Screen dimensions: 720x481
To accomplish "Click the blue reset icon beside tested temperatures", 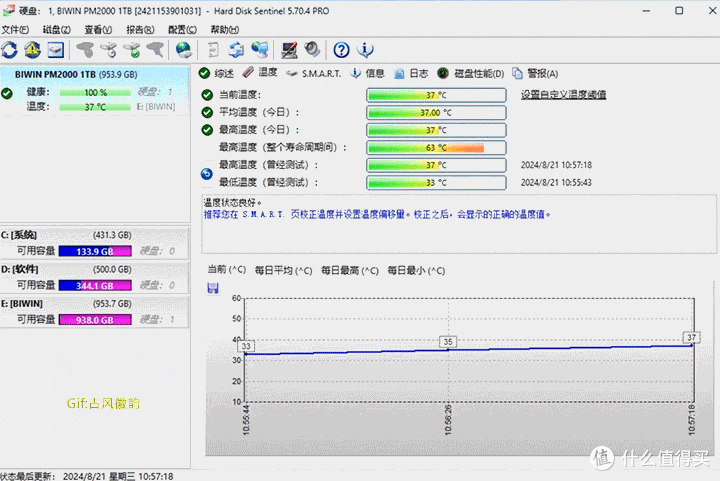I will click(207, 173).
